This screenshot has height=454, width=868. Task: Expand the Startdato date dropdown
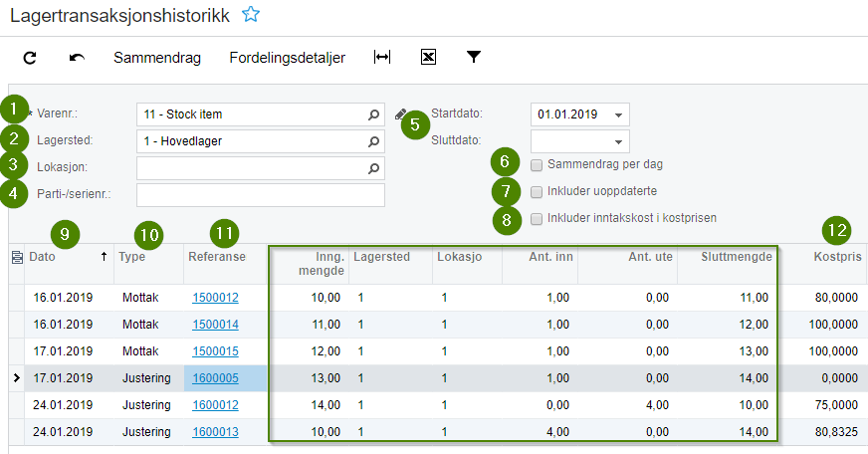tap(618, 115)
